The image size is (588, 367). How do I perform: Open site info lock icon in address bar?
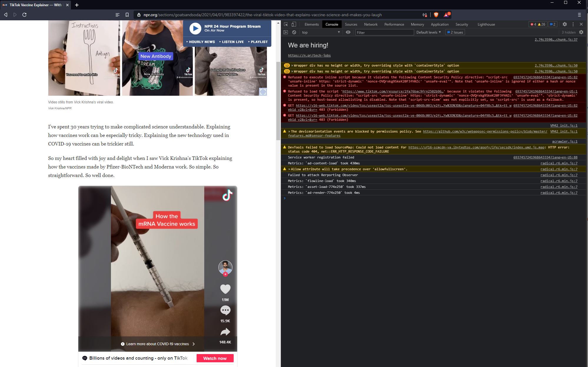tap(139, 15)
